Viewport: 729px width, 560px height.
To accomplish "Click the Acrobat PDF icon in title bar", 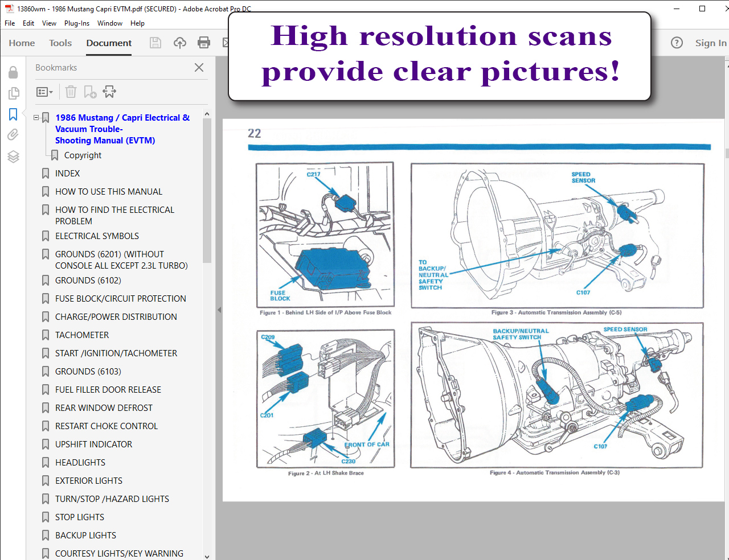I will coord(9,9).
